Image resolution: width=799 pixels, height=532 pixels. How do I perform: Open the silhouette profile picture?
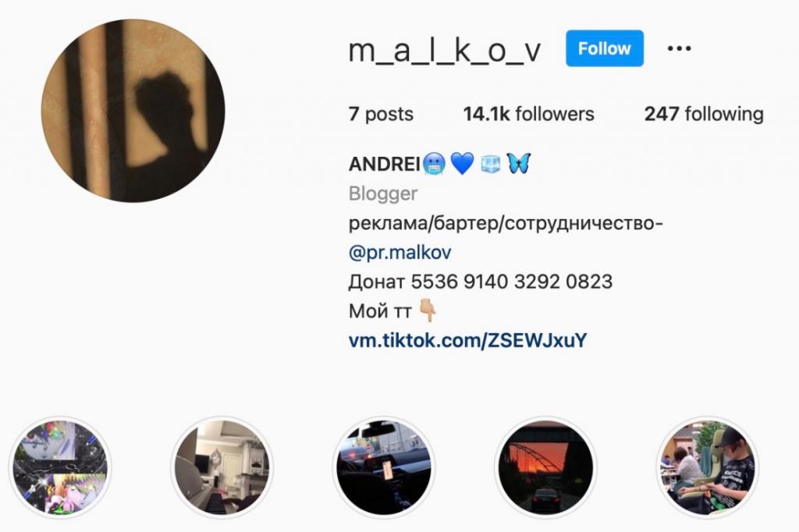133,111
